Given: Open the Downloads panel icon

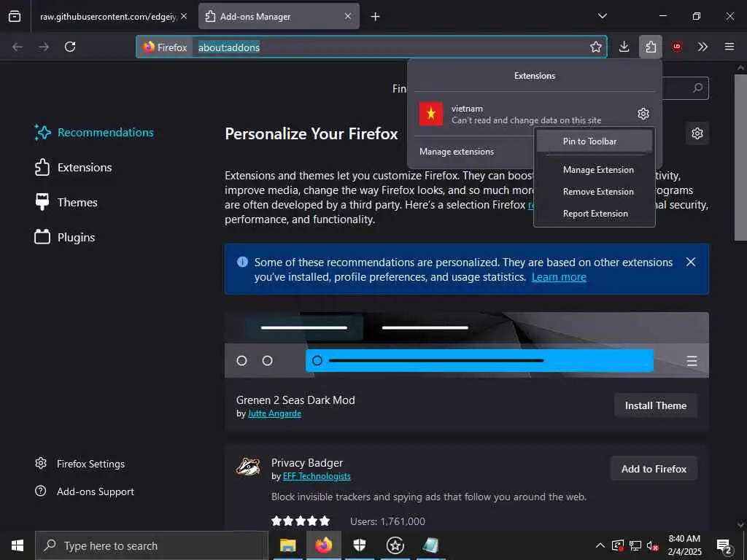Looking at the screenshot, I should (x=624, y=47).
